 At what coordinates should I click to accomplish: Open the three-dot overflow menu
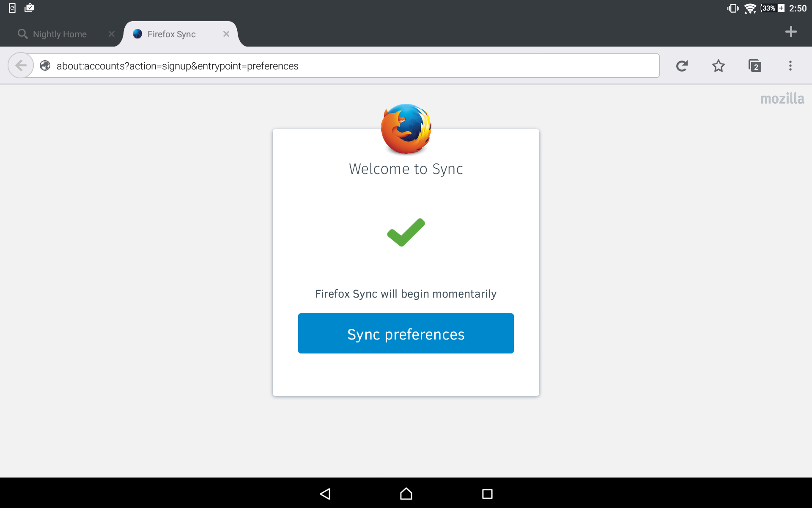point(790,66)
